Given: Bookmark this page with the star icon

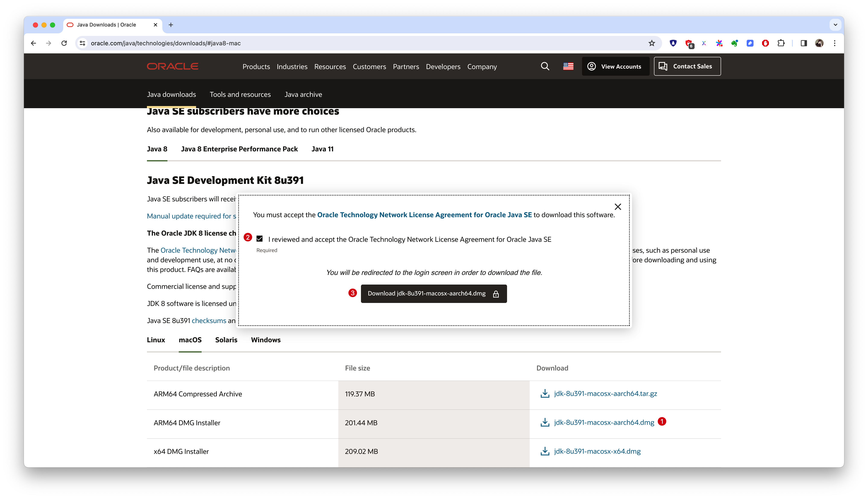Looking at the screenshot, I should 652,43.
